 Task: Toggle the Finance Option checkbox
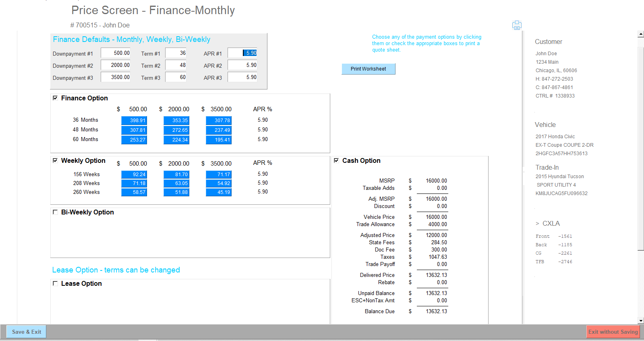click(55, 98)
